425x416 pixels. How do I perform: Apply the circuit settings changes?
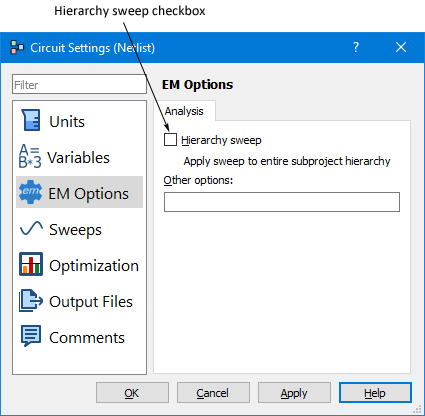[x=294, y=393]
